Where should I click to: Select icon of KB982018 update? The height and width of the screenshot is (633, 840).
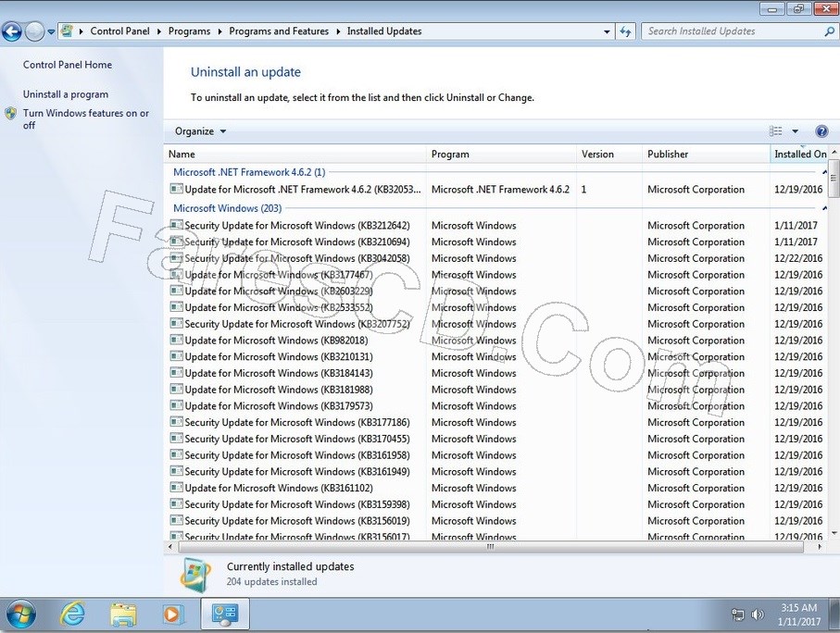[176, 340]
